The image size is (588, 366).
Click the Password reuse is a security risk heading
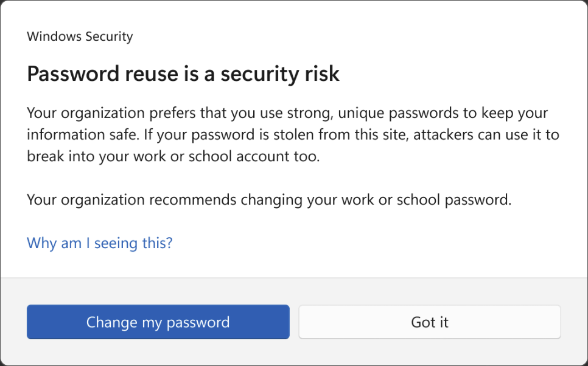click(x=183, y=74)
